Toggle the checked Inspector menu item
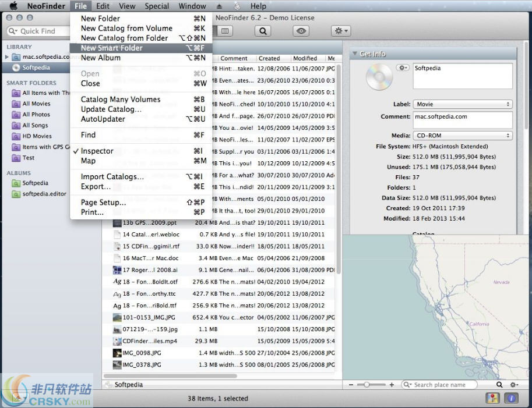The width and height of the screenshot is (532, 408). (x=141, y=151)
